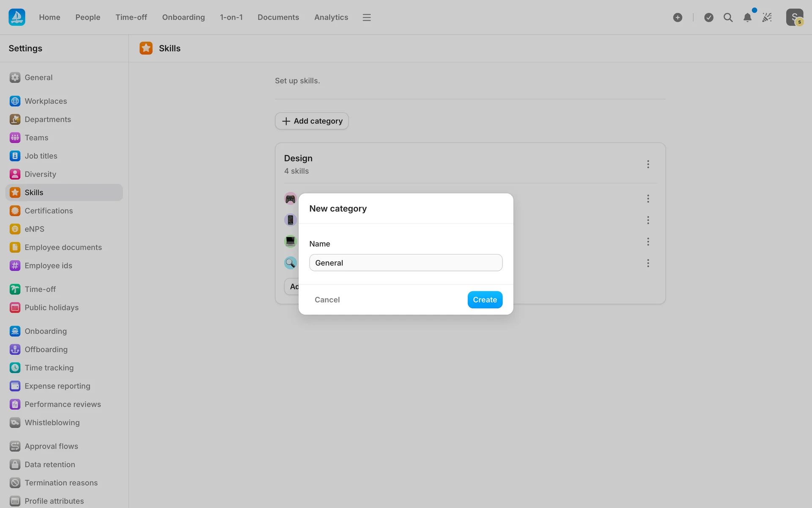Open Approval flows settings

(x=51, y=446)
